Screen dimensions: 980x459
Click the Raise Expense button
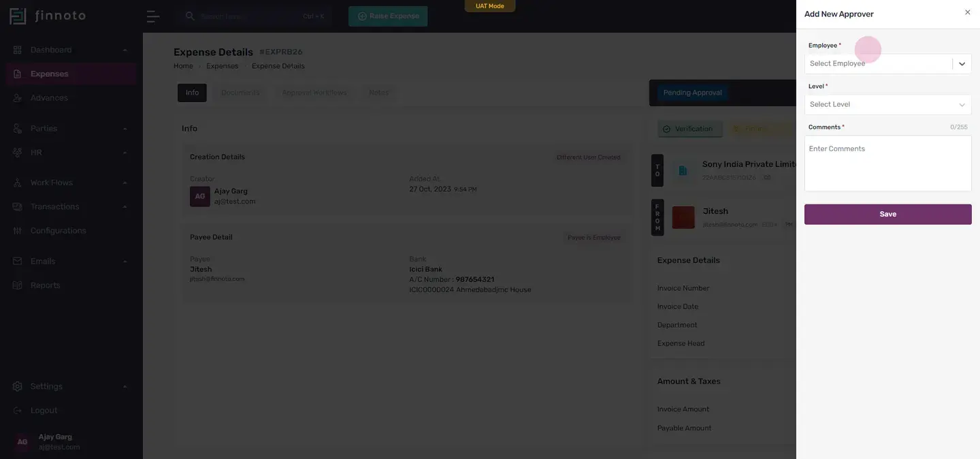click(388, 16)
